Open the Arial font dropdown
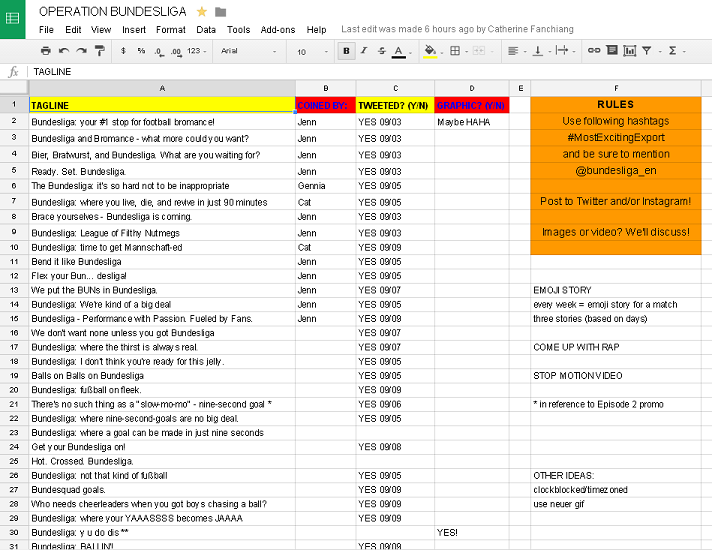 point(248,51)
